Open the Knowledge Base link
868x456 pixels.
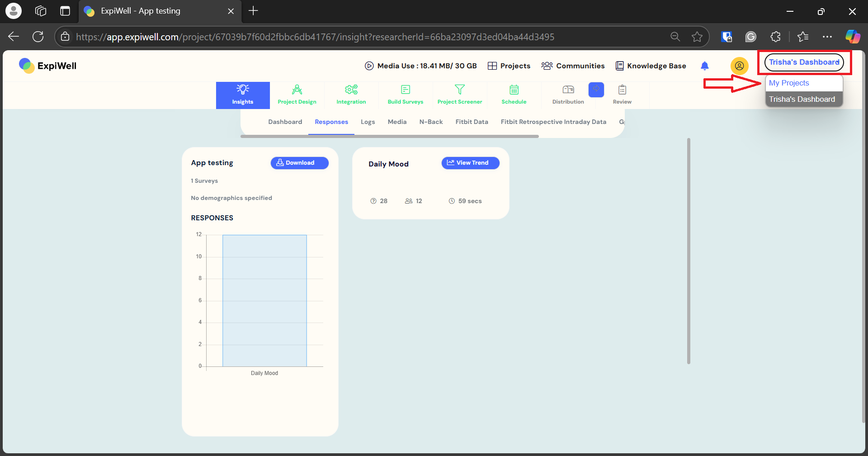click(651, 66)
